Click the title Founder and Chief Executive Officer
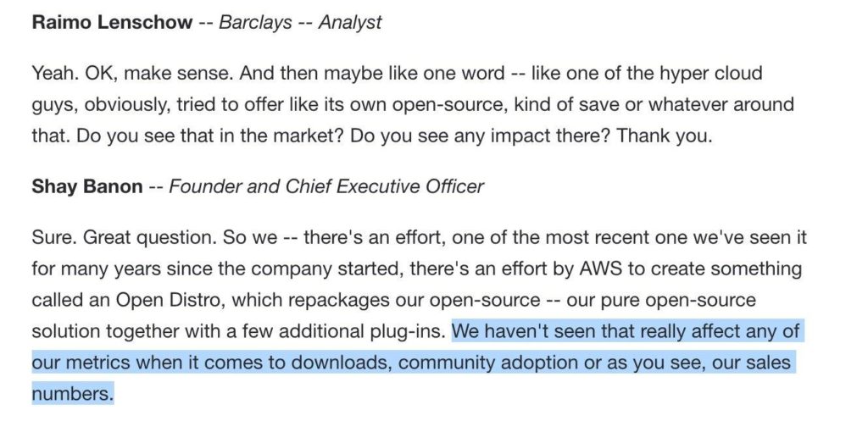The image size is (868, 421). (x=326, y=186)
